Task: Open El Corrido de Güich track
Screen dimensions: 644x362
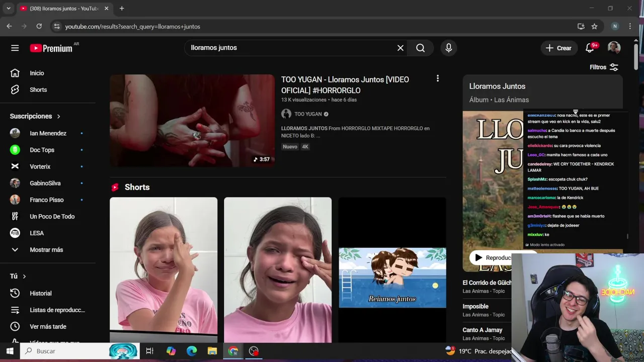Action: coord(487,283)
